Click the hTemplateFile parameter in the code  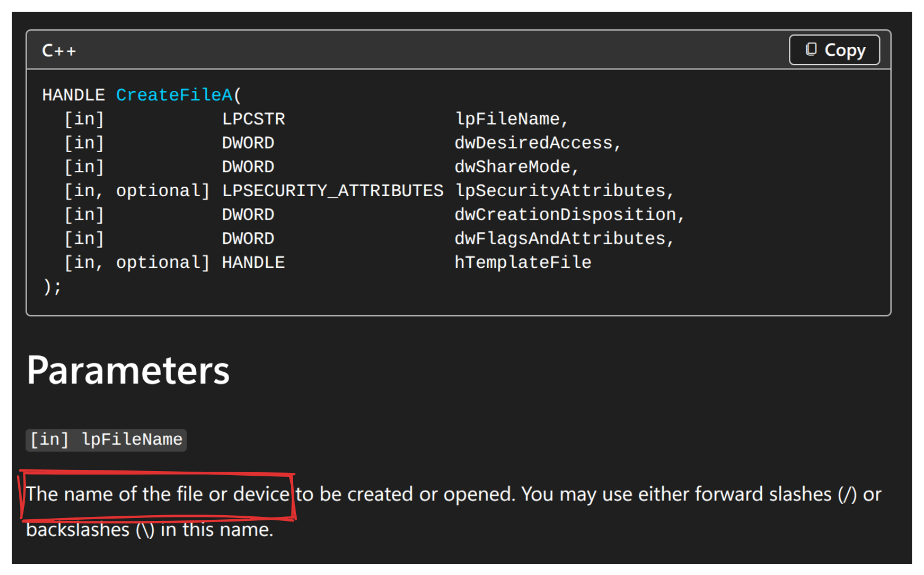coord(523,263)
